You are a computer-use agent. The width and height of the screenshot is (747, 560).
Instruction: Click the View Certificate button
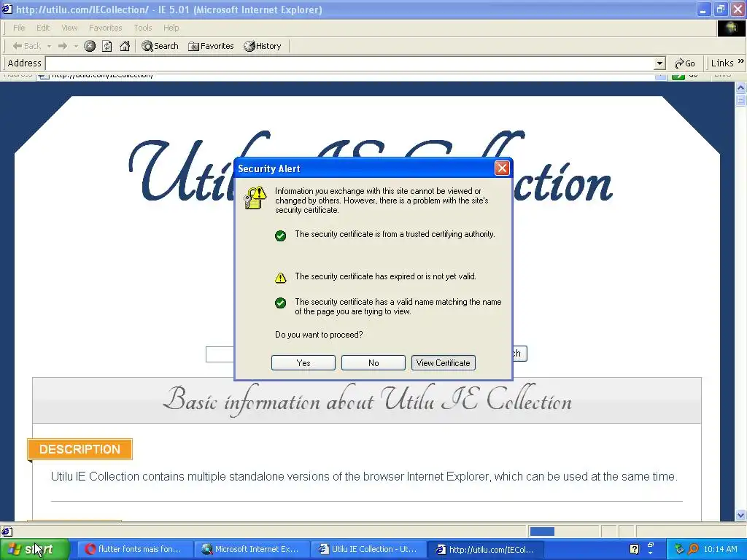443,363
